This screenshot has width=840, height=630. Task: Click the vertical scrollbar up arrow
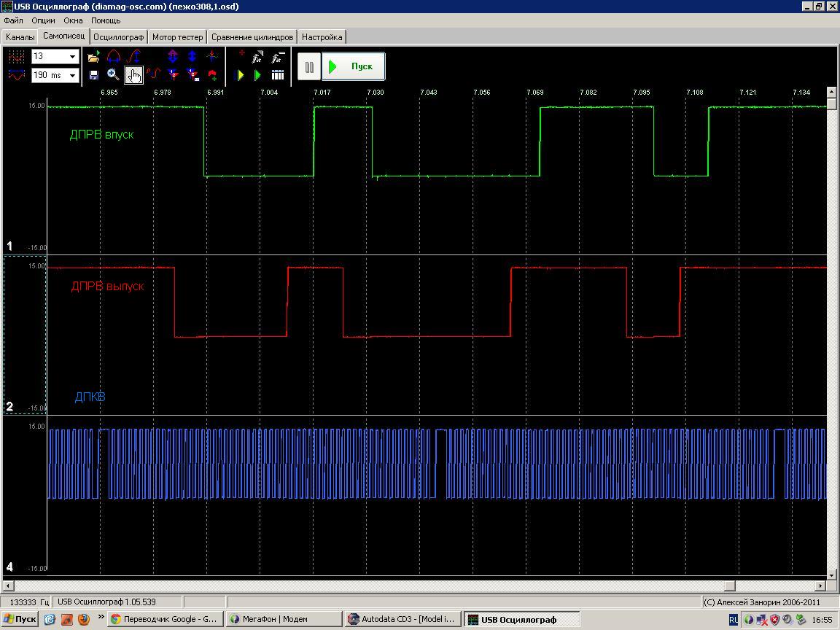pos(831,91)
